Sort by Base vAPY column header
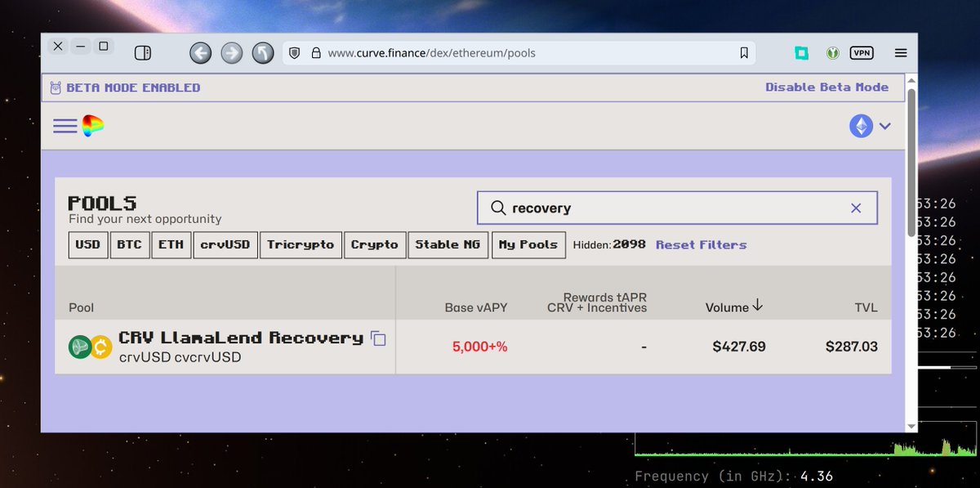The height and width of the screenshot is (488, 980). point(476,307)
